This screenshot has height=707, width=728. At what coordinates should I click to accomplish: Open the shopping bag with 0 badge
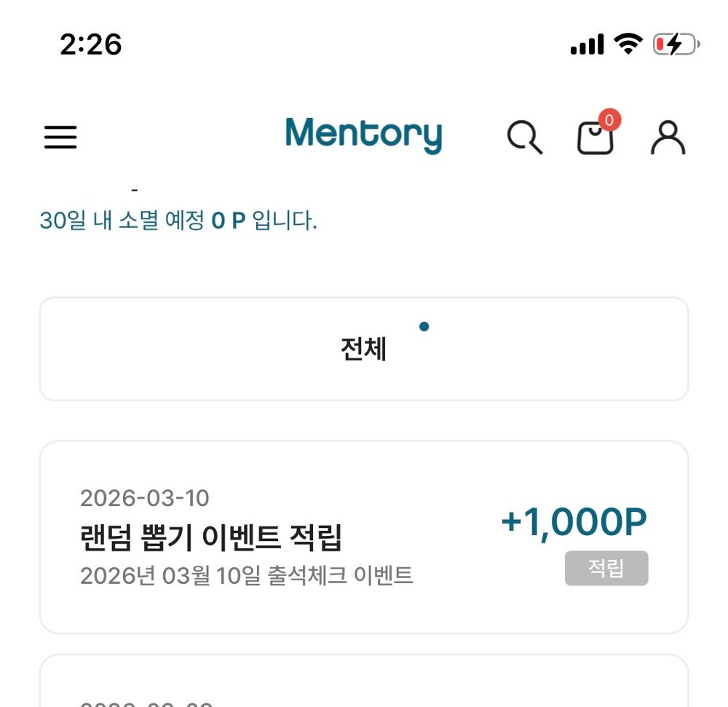pyautogui.click(x=595, y=138)
